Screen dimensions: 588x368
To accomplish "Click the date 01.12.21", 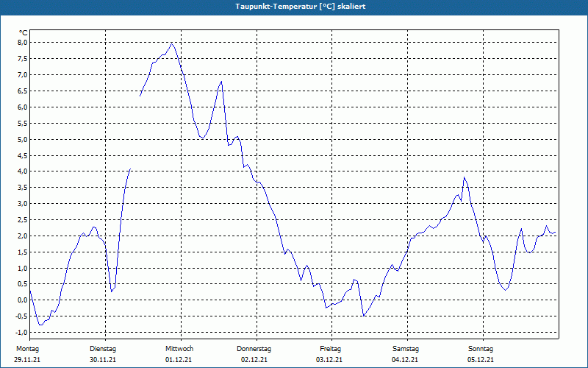I will [x=179, y=360].
